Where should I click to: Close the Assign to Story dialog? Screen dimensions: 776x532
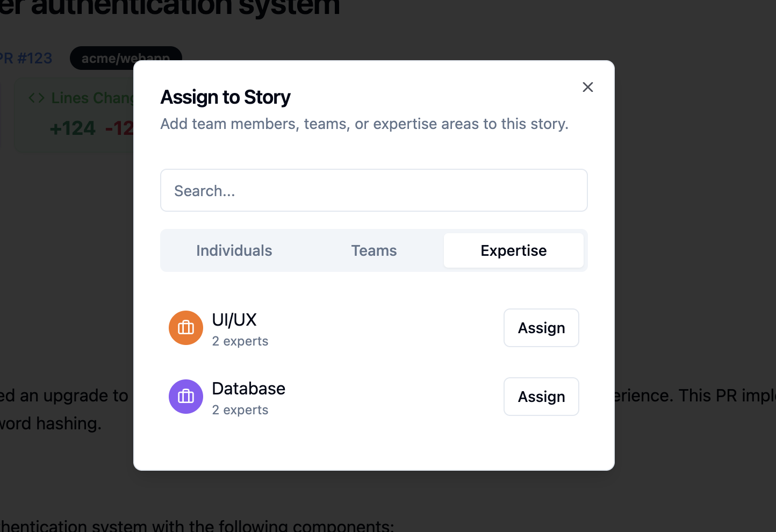tap(587, 87)
